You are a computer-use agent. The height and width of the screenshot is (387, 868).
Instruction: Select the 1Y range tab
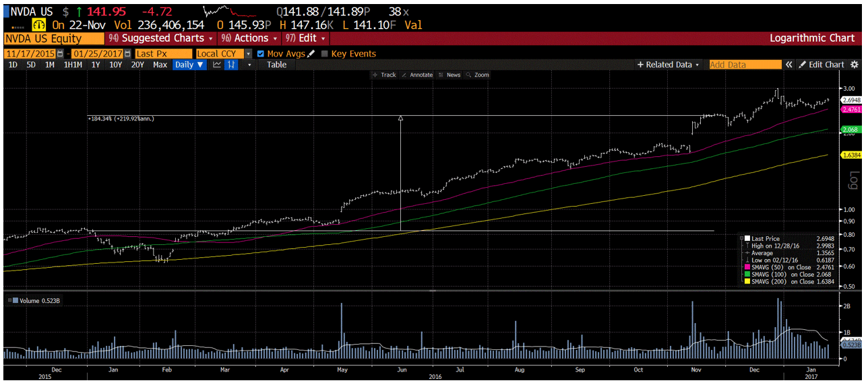point(96,65)
